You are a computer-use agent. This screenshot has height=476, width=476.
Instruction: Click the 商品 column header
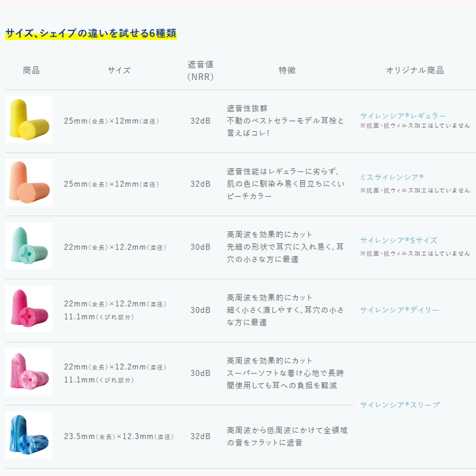pos(31,70)
